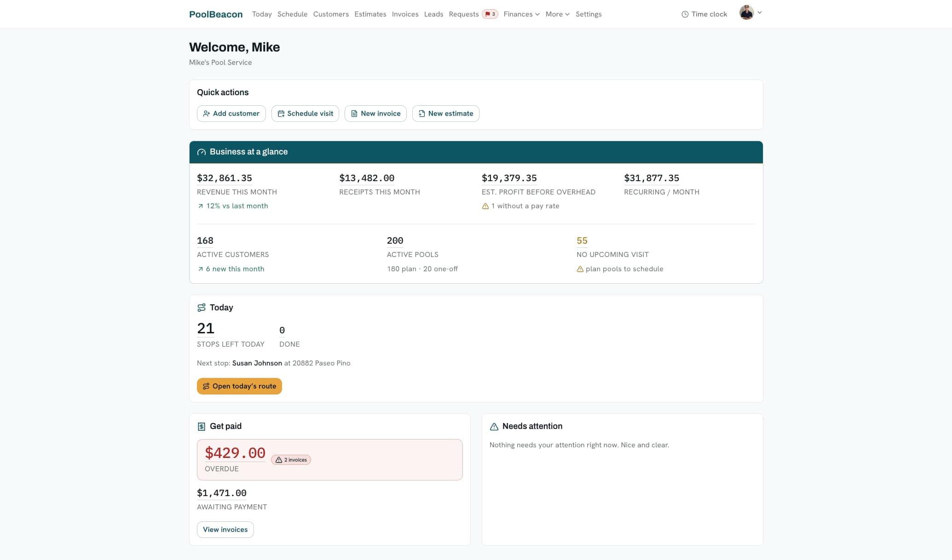The image size is (952, 560).
Task: Click the 2 invoices overdue badge
Action: pyautogui.click(x=291, y=460)
